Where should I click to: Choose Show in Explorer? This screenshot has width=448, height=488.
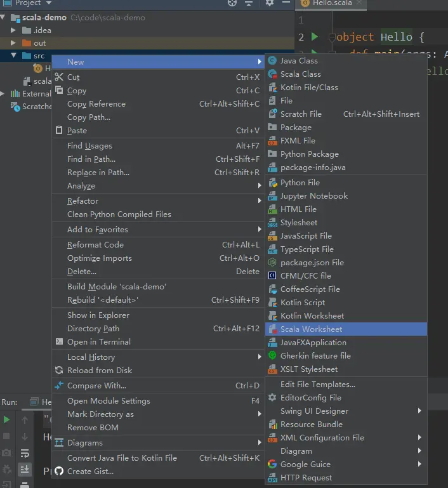point(158,315)
